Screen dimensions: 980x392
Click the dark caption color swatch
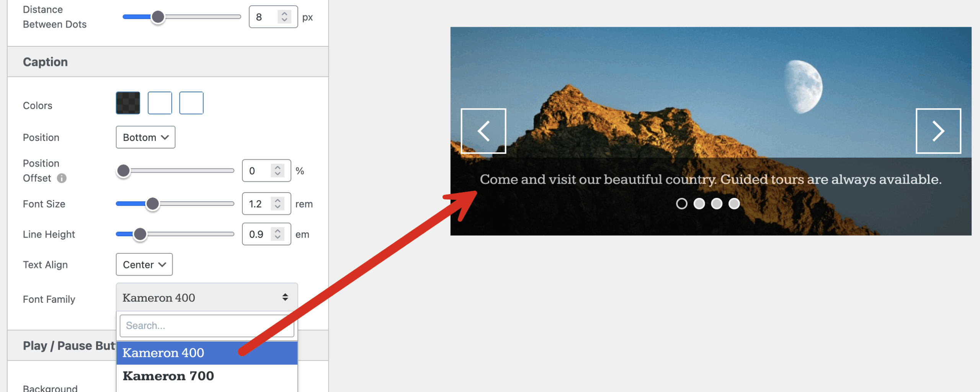pos(128,103)
